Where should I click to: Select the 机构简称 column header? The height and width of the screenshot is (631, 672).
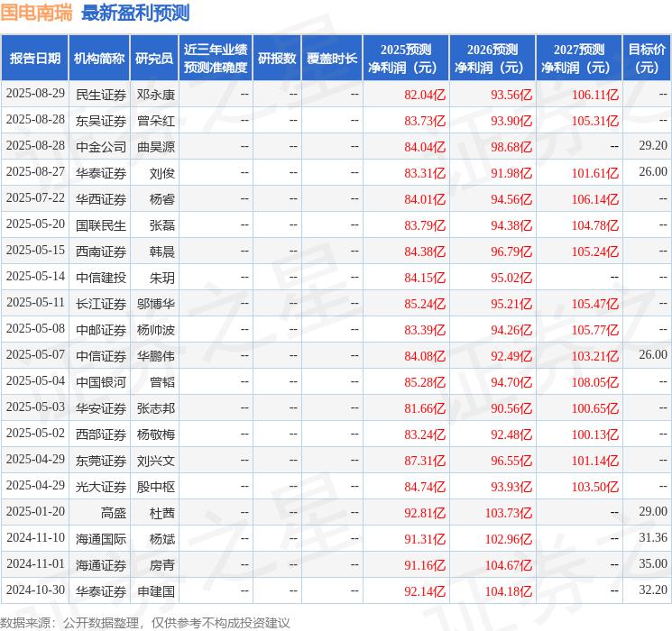tap(99, 59)
